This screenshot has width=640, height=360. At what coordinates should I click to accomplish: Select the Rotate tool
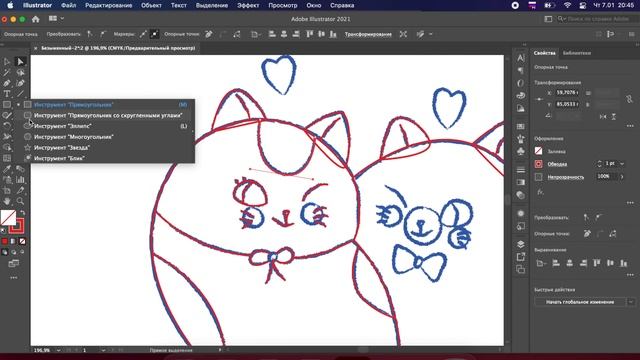(7, 126)
